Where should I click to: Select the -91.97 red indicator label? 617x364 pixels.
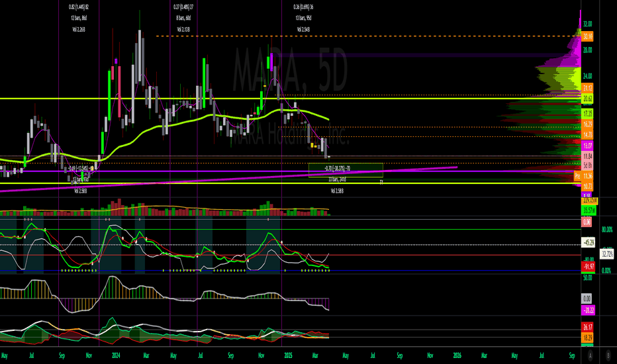coord(589,267)
